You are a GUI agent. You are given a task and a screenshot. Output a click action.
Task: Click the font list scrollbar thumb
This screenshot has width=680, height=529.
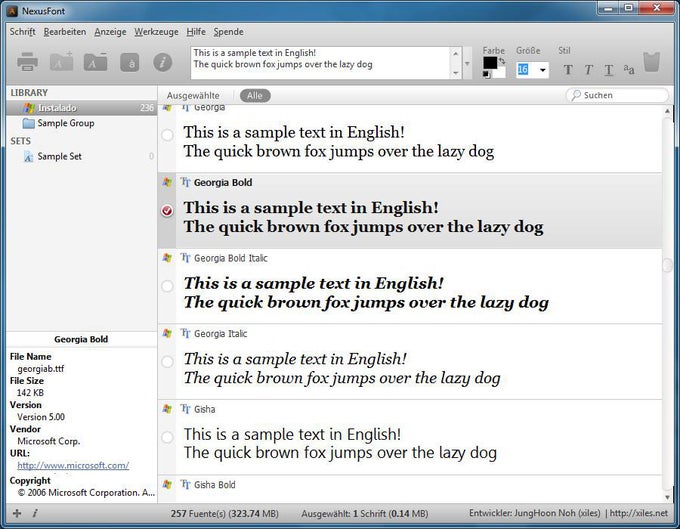tap(667, 265)
